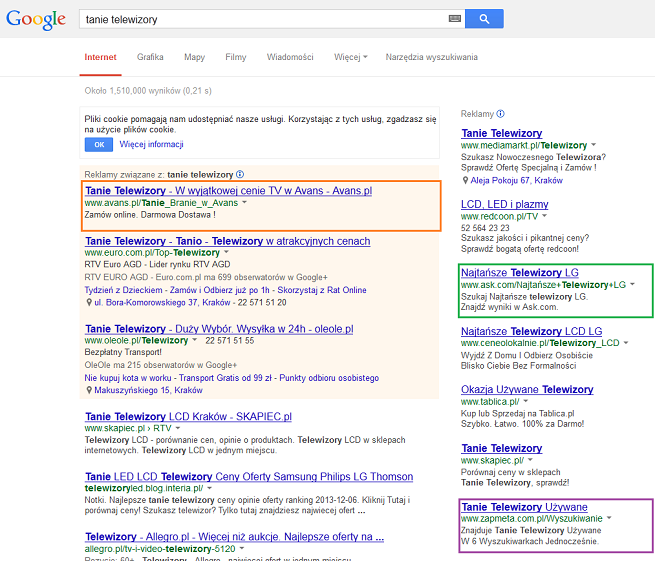
Task: Open 'Tanie Telewizory Używane' zapmeta ad
Action: pyautogui.click(x=524, y=507)
